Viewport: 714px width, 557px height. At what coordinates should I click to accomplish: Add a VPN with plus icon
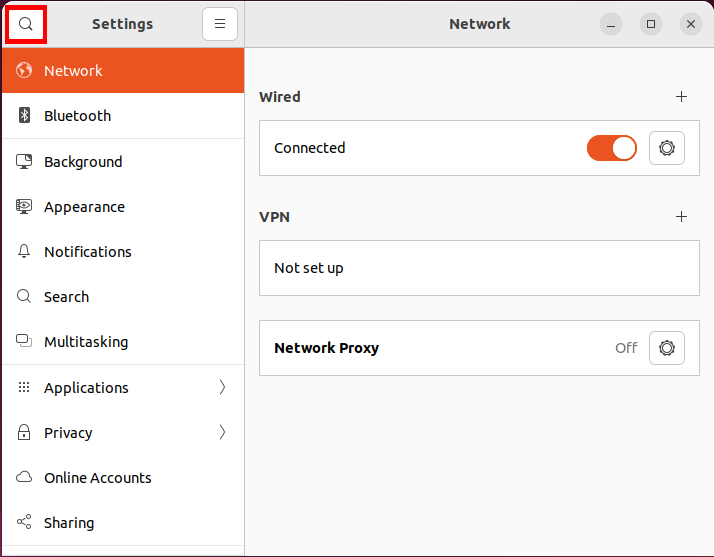(681, 216)
